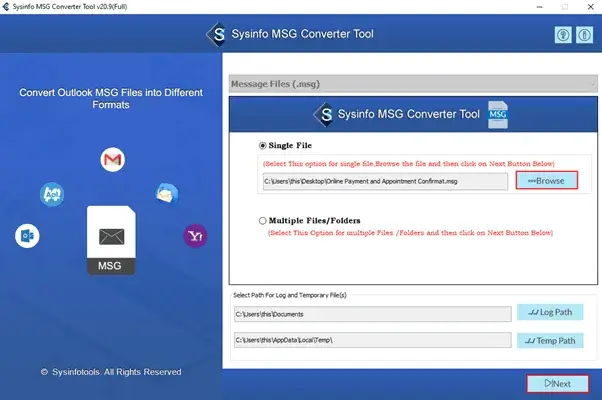The image size is (602, 400).
Task: Click the Sysinfo S logo in header
Action: pos(217,35)
